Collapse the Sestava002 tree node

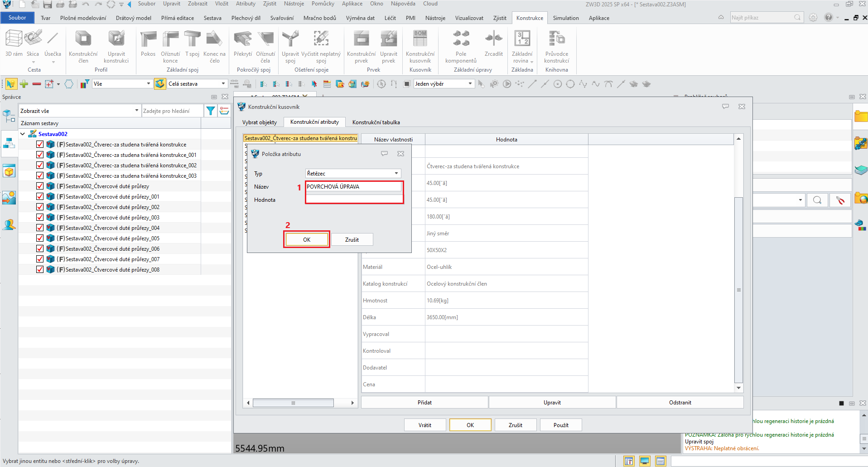pyautogui.click(x=23, y=134)
